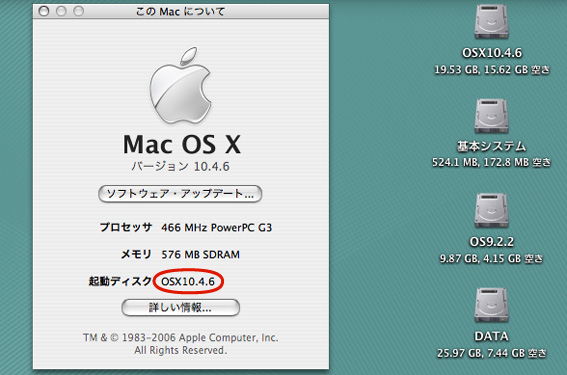Click the 9.87 GB, 4.15 GB 空き info
This screenshot has height=375, width=567.
[x=491, y=259]
